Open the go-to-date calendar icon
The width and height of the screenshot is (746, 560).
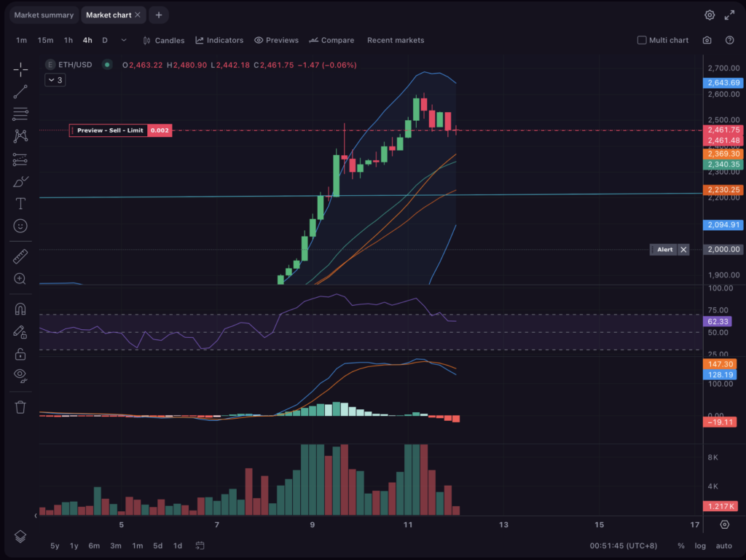[200, 545]
